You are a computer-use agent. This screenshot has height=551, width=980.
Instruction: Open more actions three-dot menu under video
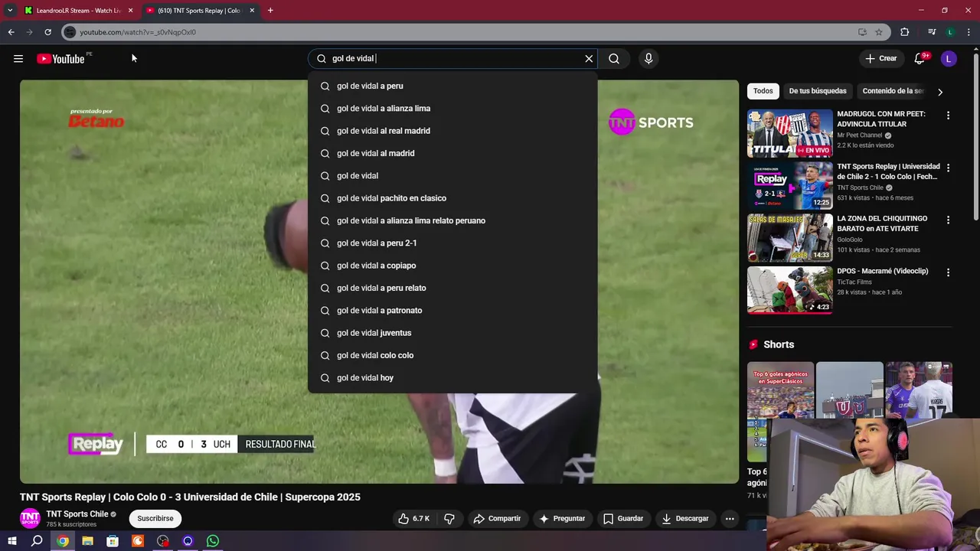point(730,519)
